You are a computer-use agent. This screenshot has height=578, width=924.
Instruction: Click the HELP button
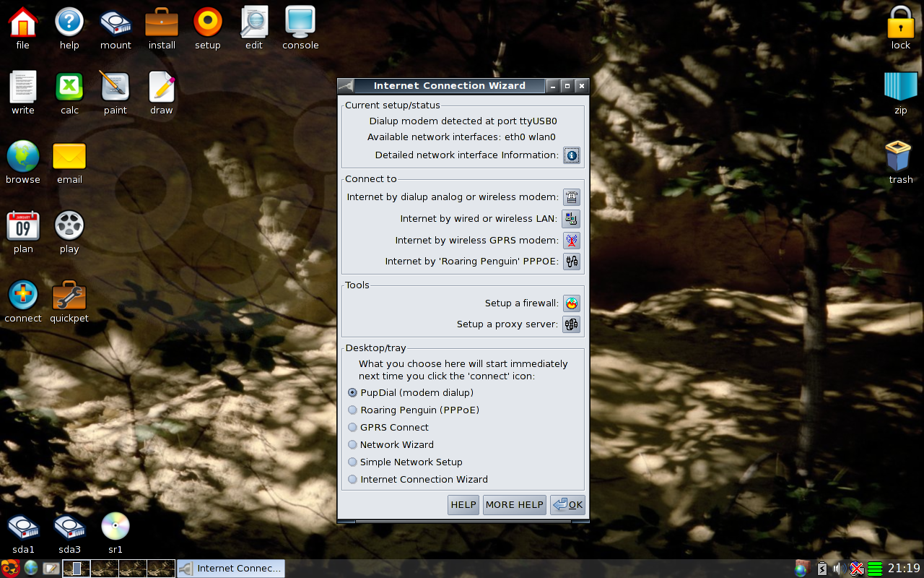pos(463,504)
